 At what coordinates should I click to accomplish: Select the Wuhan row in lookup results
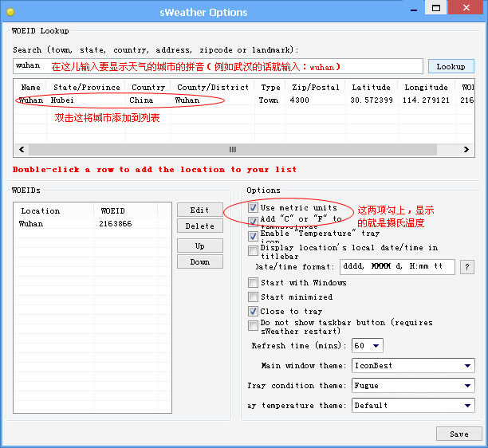point(244,100)
